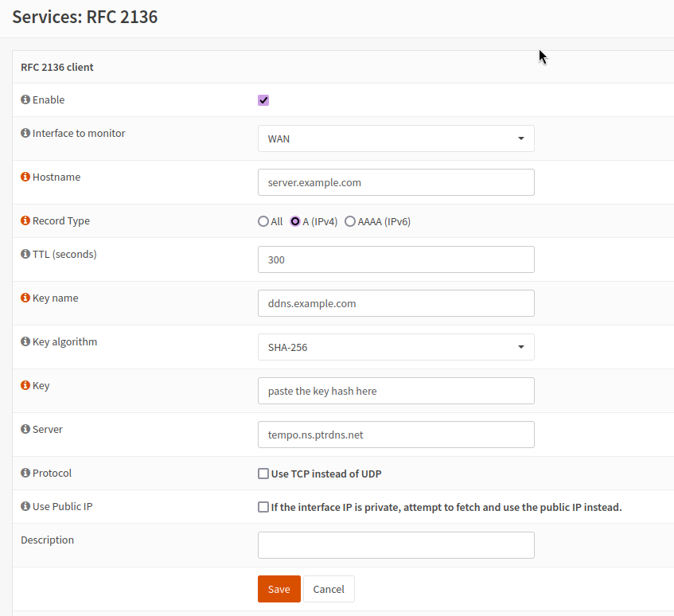
Task: Click the Services: RFC 2136 page title
Action: pyautogui.click(x=85, y=17)
